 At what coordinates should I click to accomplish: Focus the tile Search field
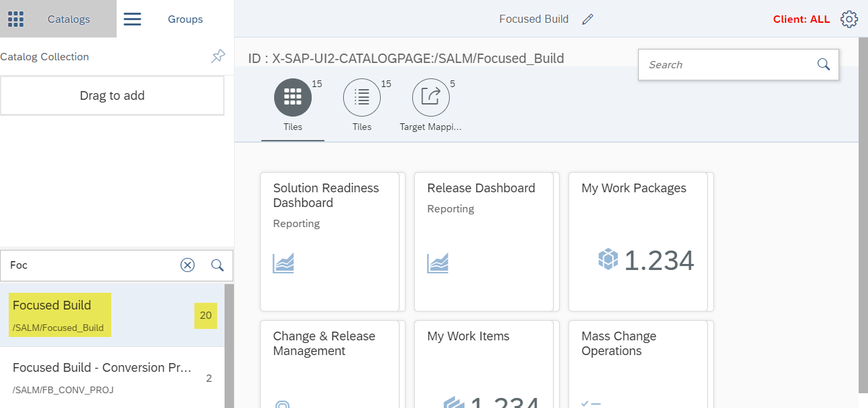(739, 64)
